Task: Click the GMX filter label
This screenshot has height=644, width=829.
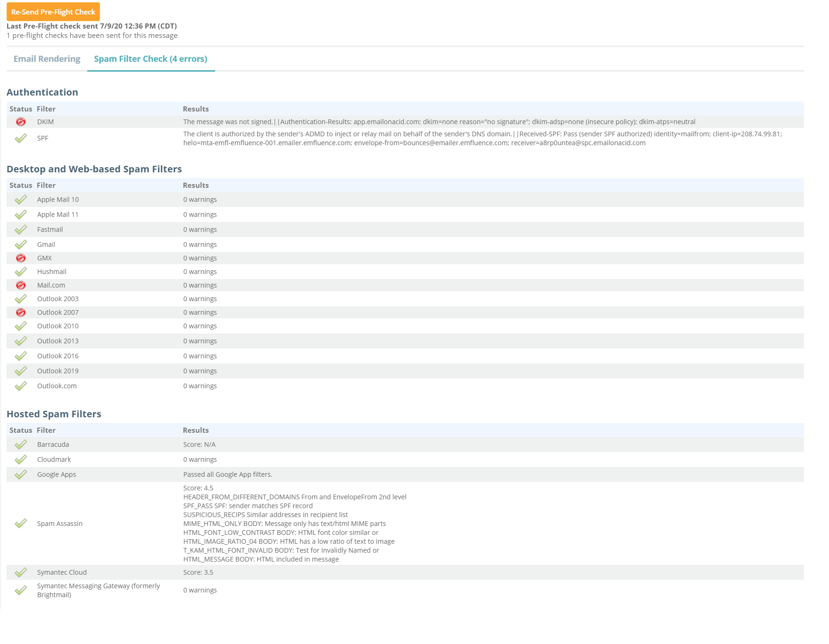Action: pos(44,258)
